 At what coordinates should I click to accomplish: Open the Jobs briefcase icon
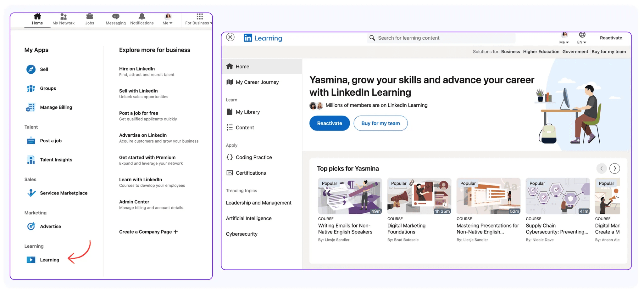[x=90, y=16]
